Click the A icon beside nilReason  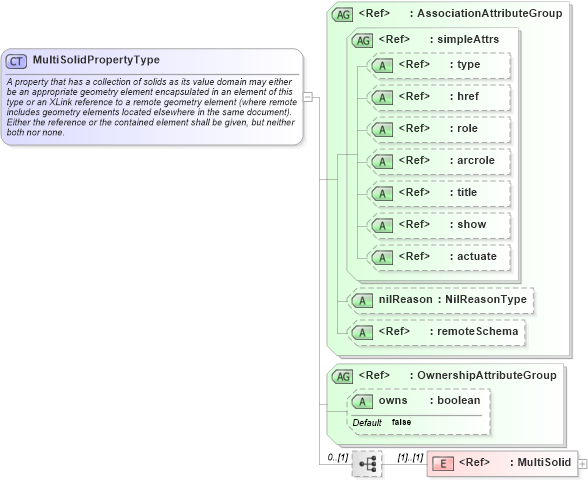(362, 301)
